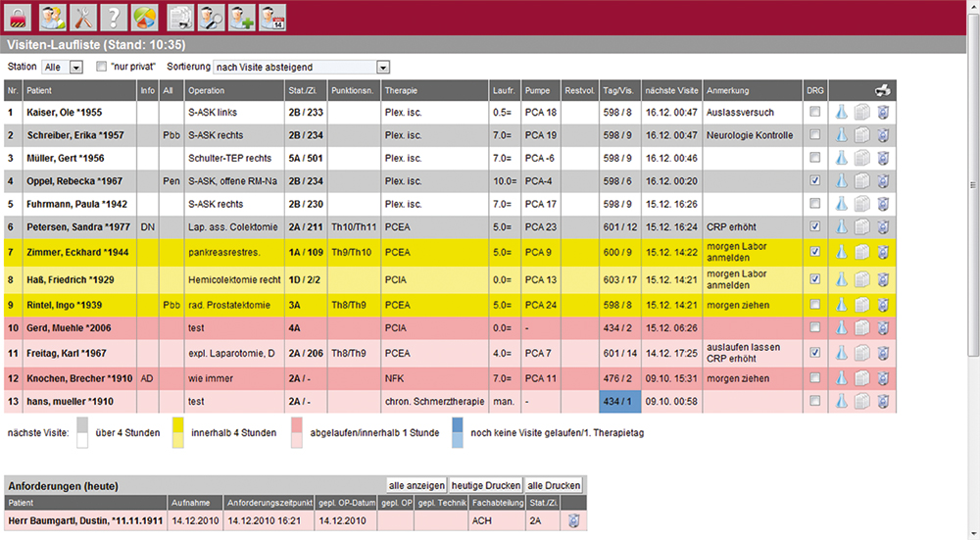Delete the Herr Baumgartl request with trash icon
The image size is (980, 540).
click(x=576, y=520)
